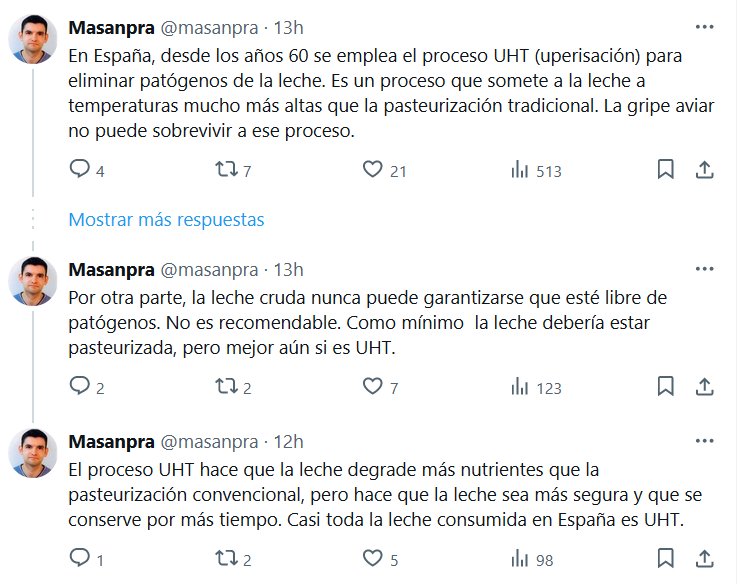View analytics of tweet with 123 views
740x584 pixels.
point(520,387)
